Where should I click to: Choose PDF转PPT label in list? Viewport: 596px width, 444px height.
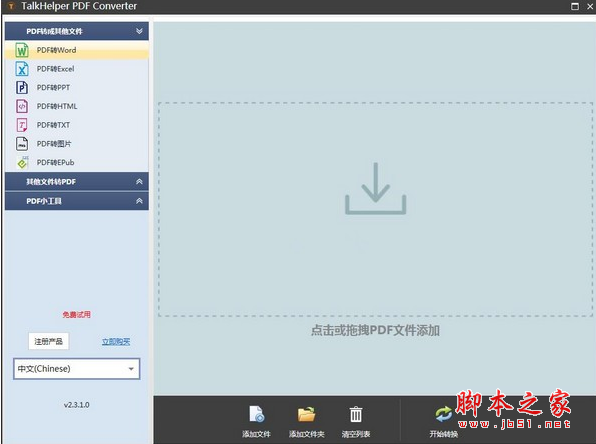[x=53, y=87]
